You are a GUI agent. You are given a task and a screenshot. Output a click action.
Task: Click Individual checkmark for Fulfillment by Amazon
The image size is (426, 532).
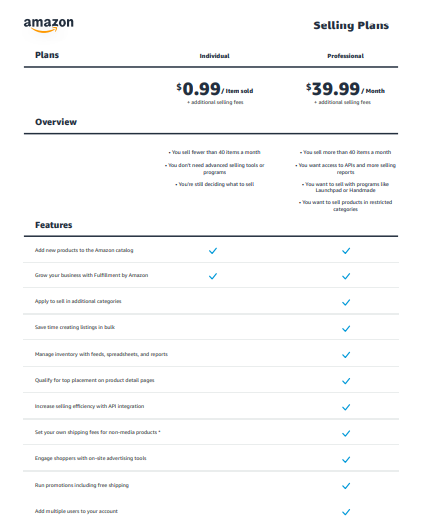(x=213, y=276)
